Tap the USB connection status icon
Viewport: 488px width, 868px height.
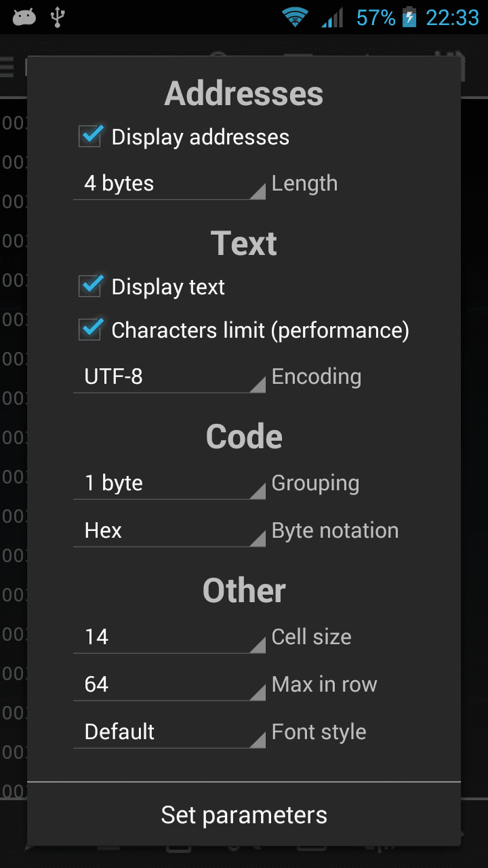pos(58,17)
